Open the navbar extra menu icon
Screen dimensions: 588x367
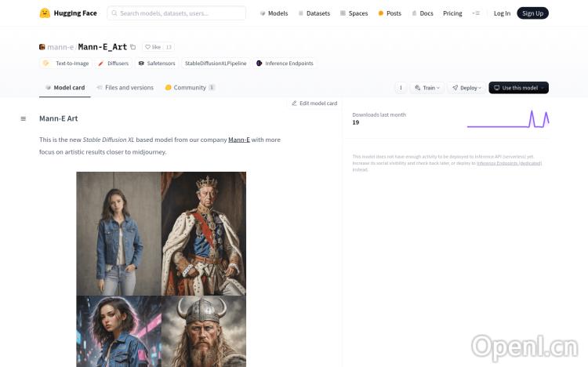click(475, 13)
